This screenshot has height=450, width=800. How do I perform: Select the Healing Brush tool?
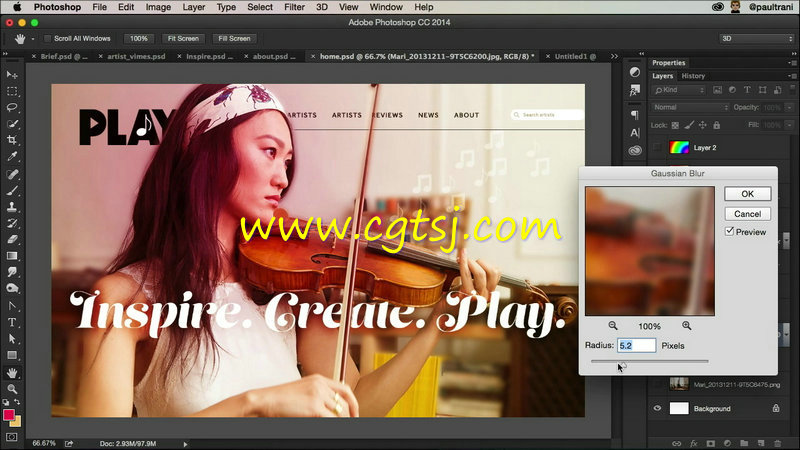[12, 174]
